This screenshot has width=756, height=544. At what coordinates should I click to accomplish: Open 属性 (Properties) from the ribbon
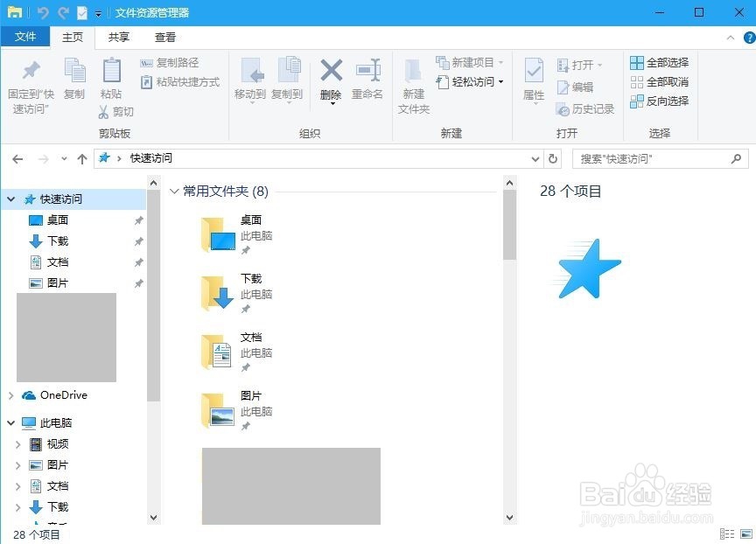pos(533,83)
